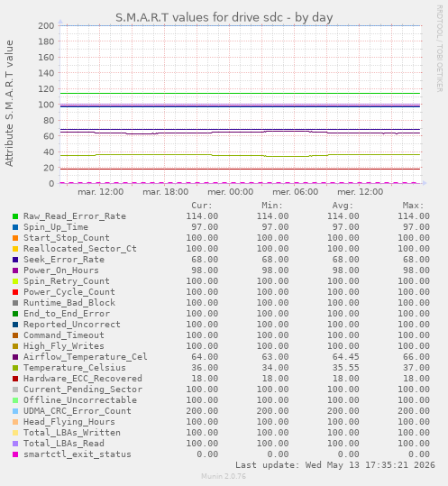Click the RRDTOOL / TOBI OETIKER watermark
Viewport: 448px width, 486px height.
(439, 49)
